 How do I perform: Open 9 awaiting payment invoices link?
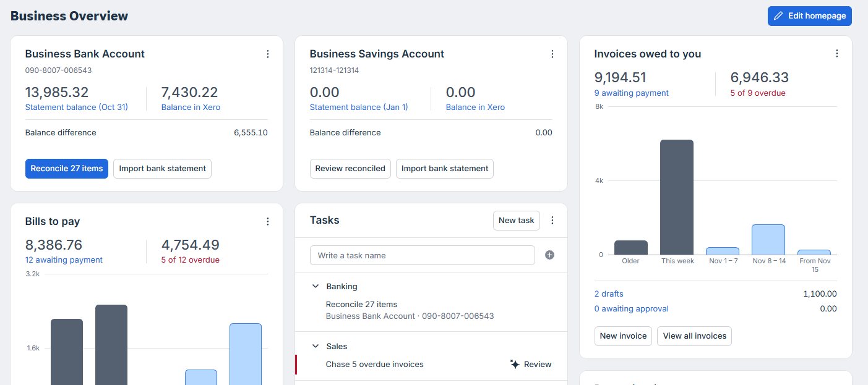point(632,93)
